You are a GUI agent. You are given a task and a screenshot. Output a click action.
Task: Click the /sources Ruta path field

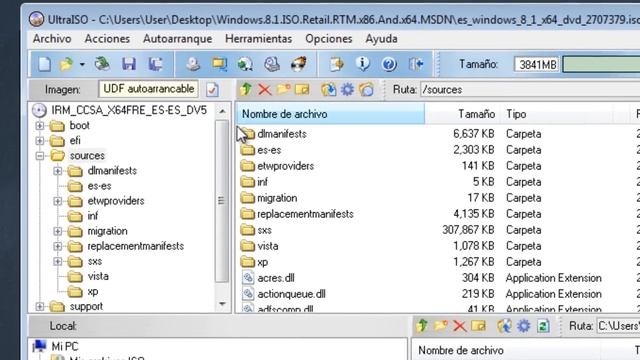(x=530, y=89)
